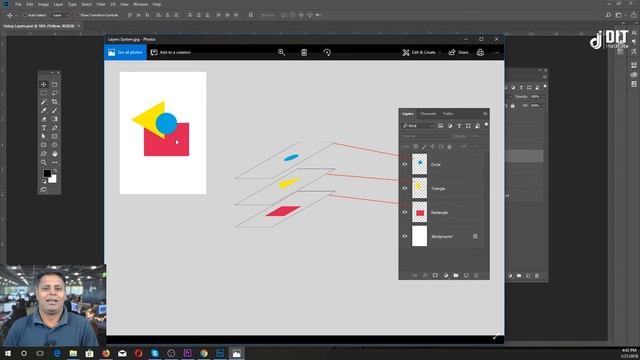Print the photo from Photos toolbar
This screenshot has height=360, width=640.
tap(480, 52)
